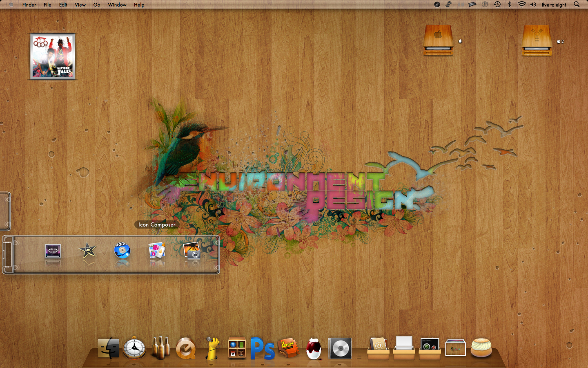
Task: Open the pictures stack in the dock
Action: click(x=455, y=348)
